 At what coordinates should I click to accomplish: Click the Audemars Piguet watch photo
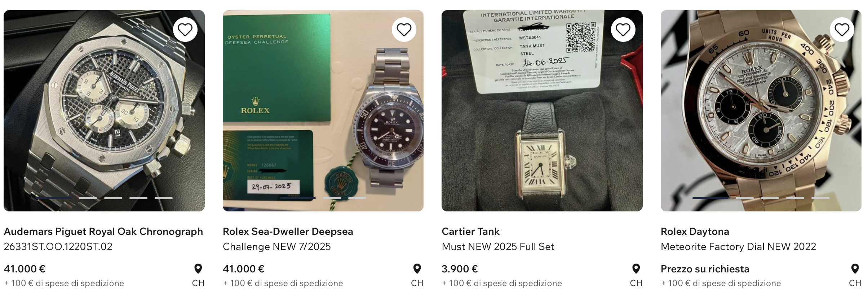(x=104, y=110)
